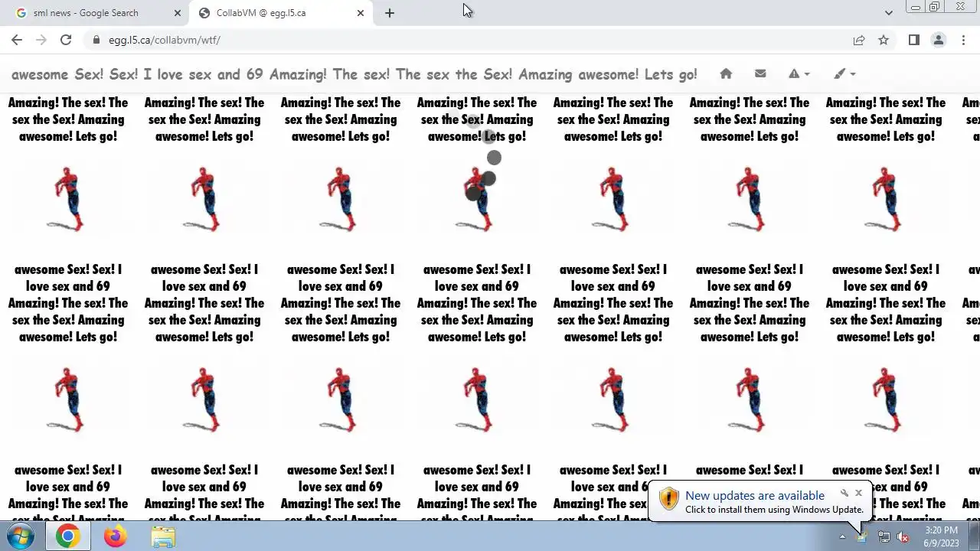Go back to the previous page
The width and height of the screenshot is (980, 551).
pos(17,40)
